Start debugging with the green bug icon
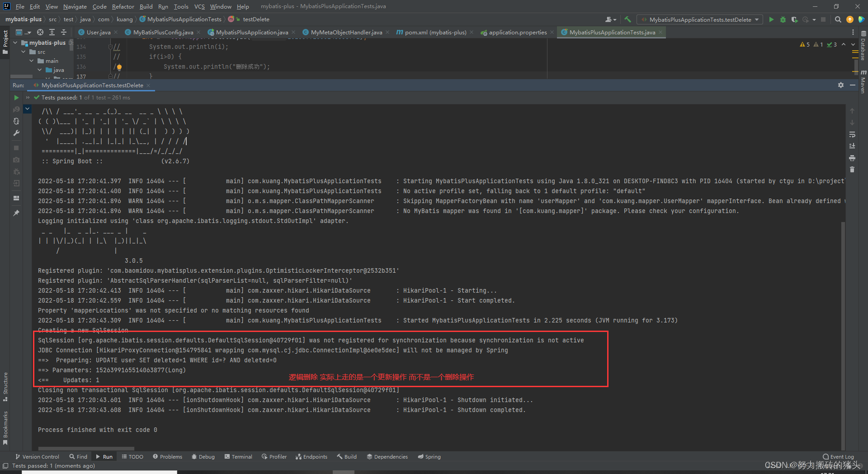This screenshot has height=474, width=868. tap(783, 19)
